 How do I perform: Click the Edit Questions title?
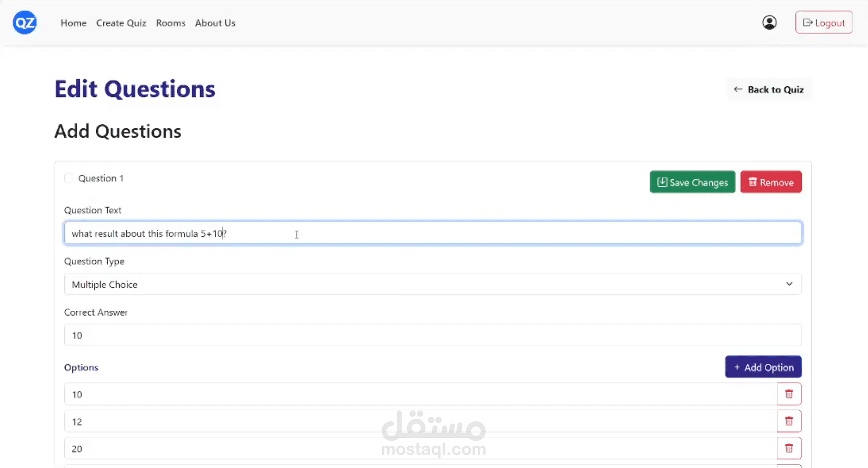point(135,89)
